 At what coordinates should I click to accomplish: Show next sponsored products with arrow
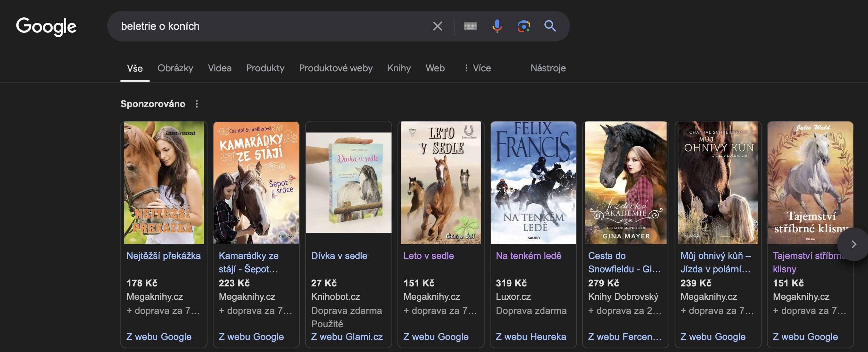click(x=853, y=244)
